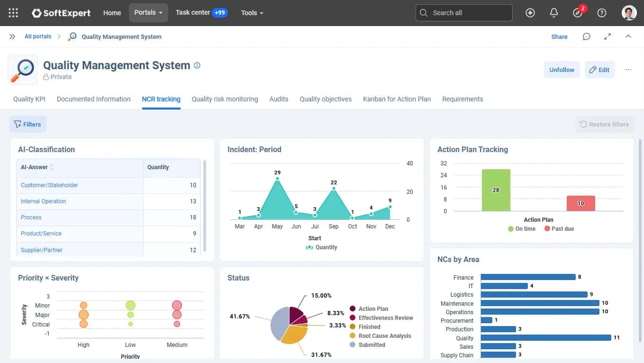Open the notifications bell
The width and height of the screenshot is (644, 363).
(554, 13)
